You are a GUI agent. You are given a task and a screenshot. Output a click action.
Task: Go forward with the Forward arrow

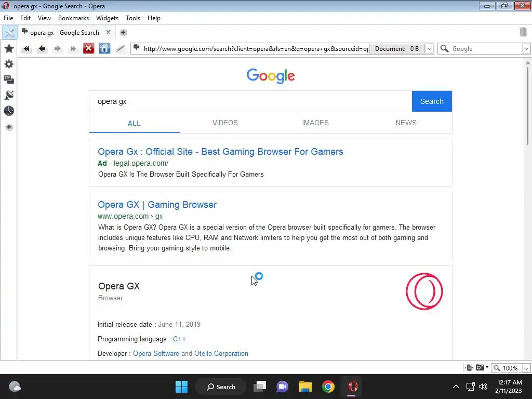58,49
